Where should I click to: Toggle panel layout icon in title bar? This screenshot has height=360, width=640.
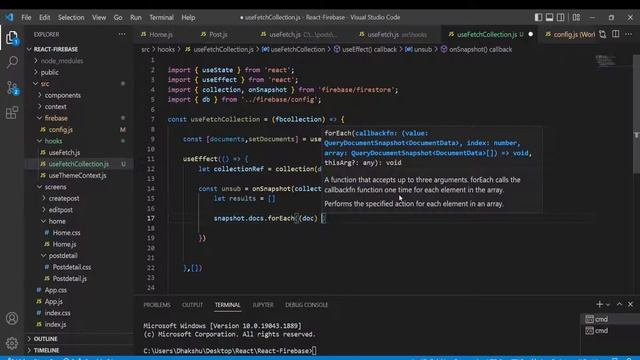point(549,17)
